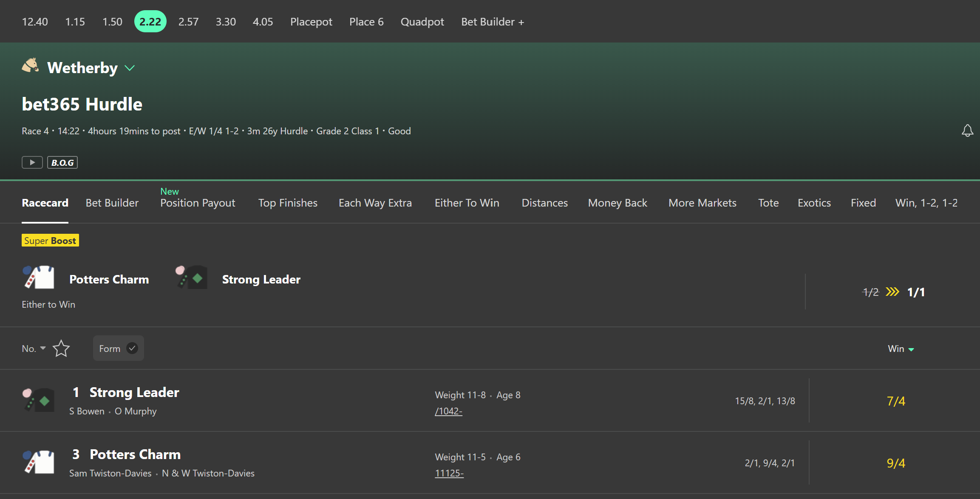Click Potters Charm silks in Super Boost
The image size is (980, 499).
pyautogui.click(x=39, y=277)
